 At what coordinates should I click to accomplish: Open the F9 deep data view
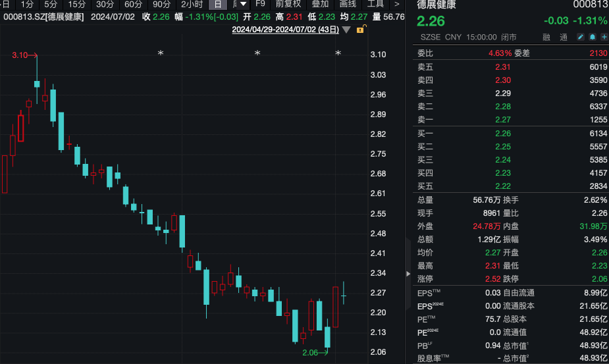260,4
